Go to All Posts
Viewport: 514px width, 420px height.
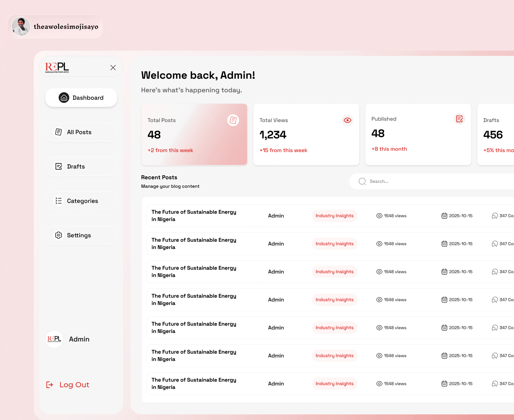point(81,132)
